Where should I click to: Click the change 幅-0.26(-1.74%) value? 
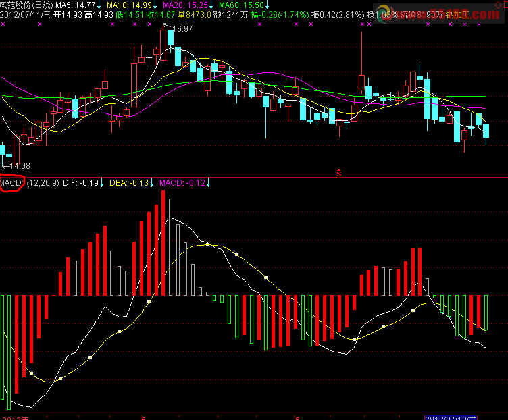[x=280, y=15]
